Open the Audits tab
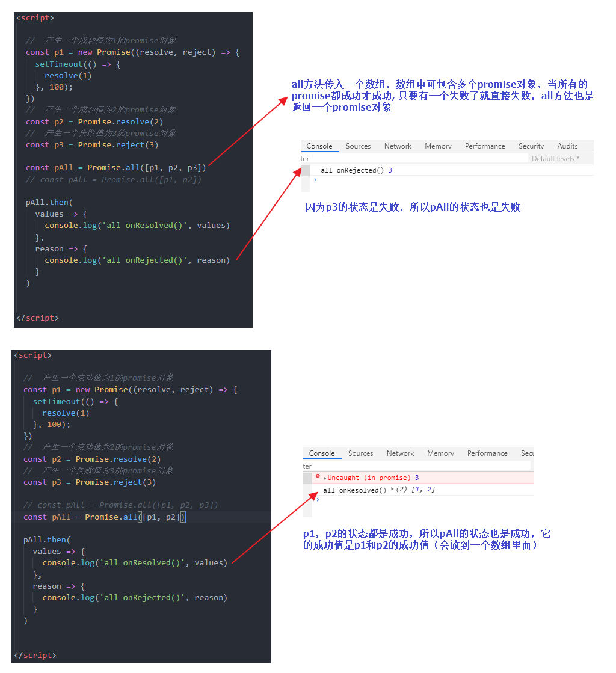 coord(567,146)
